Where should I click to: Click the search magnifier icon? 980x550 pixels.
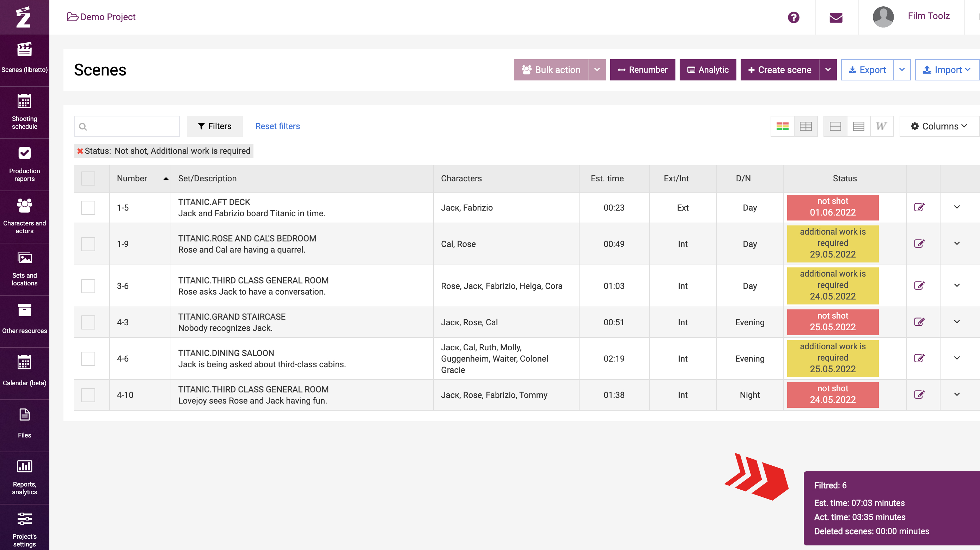83,127
